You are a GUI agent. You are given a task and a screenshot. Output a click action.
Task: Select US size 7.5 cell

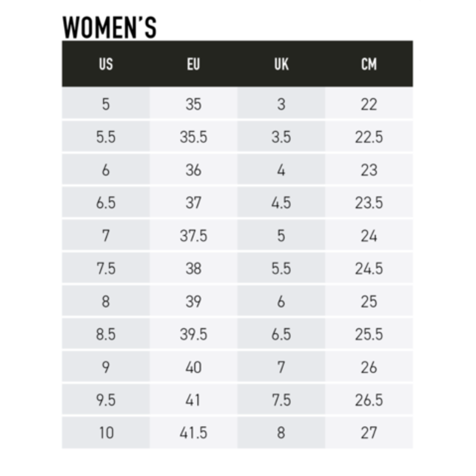tap(106, 268)
